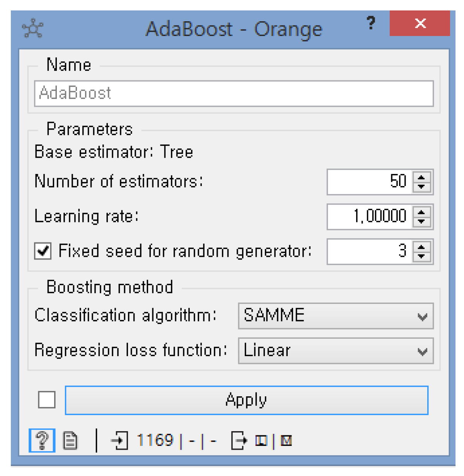Click the Learner output L icon

(x=261, y=440)
